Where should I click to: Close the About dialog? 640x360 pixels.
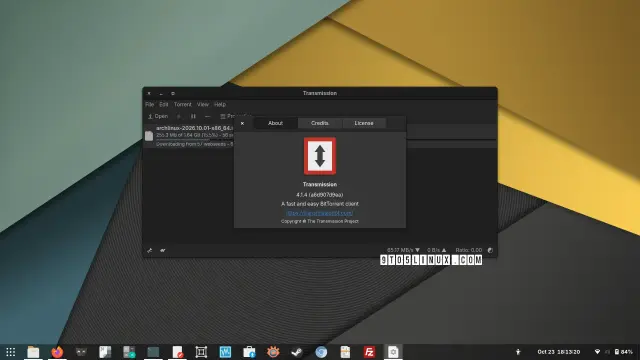(242, 123)
